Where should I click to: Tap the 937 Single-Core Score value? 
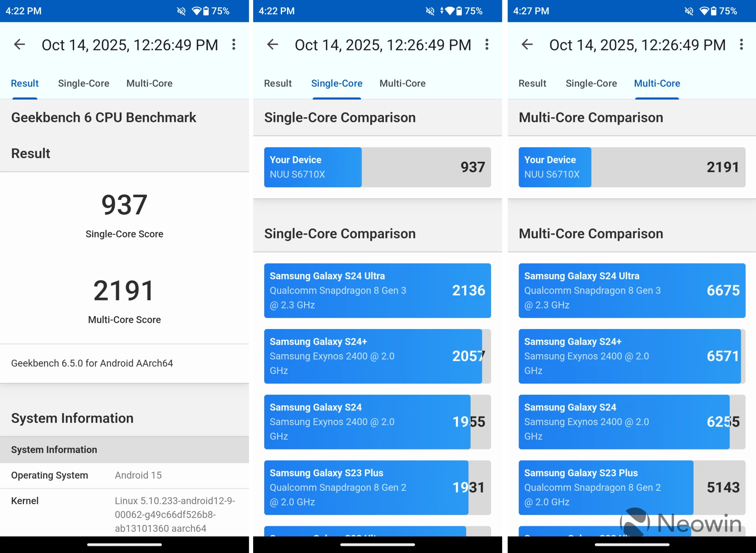(124, 205)
